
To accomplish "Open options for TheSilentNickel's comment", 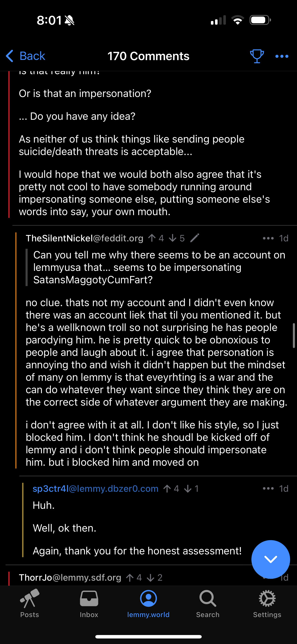I will [268, 238].
